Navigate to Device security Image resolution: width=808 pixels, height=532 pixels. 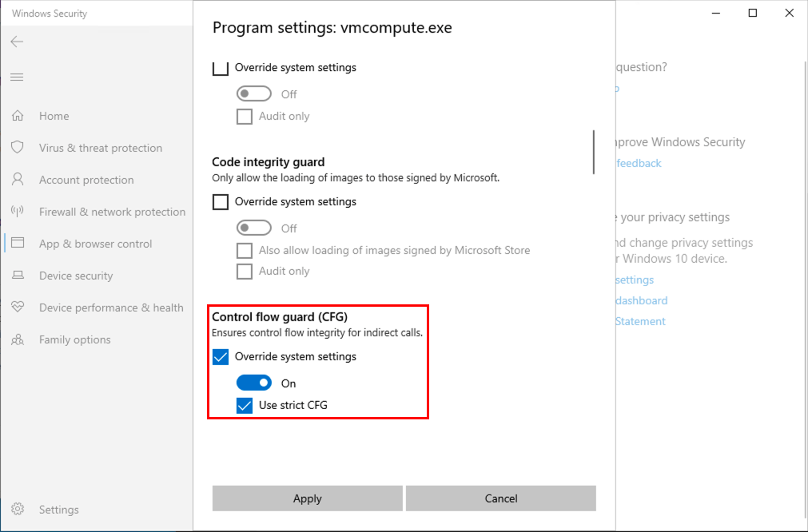[76, 276]
